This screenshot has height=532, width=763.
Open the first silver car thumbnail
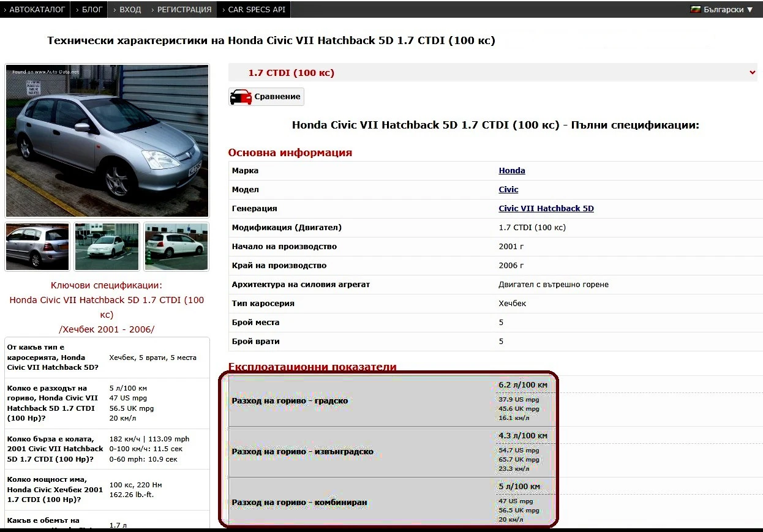click(x=37, y=247)
